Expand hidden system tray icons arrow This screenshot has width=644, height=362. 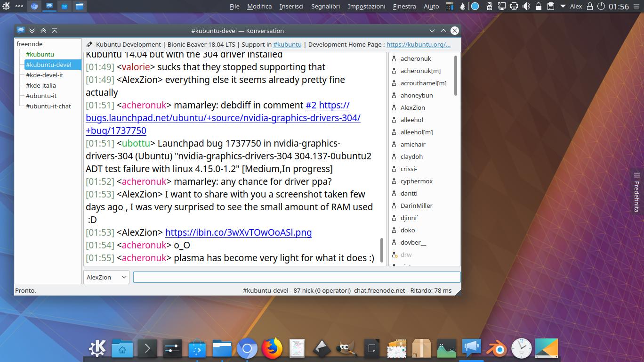pyautogui.click(x=563, y=6)
